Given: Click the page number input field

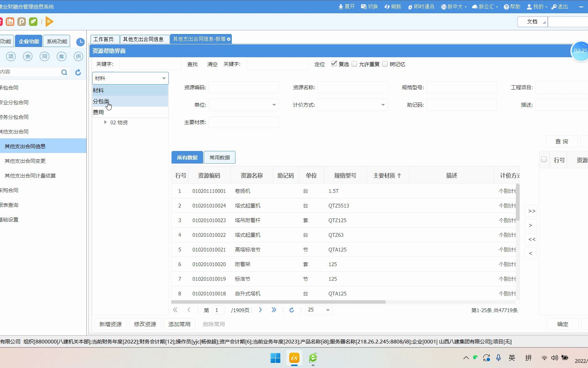Looking at the screenshot, I should pos(218,310).
